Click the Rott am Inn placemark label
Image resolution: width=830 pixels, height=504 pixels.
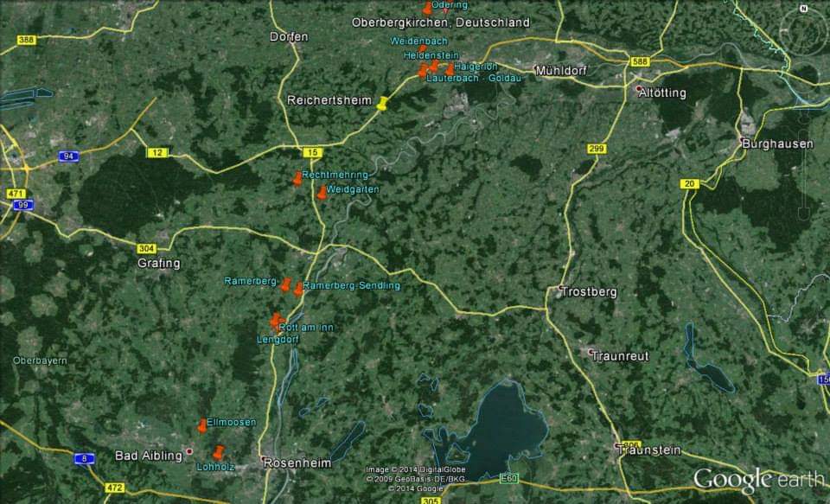(x=306, y=327)
